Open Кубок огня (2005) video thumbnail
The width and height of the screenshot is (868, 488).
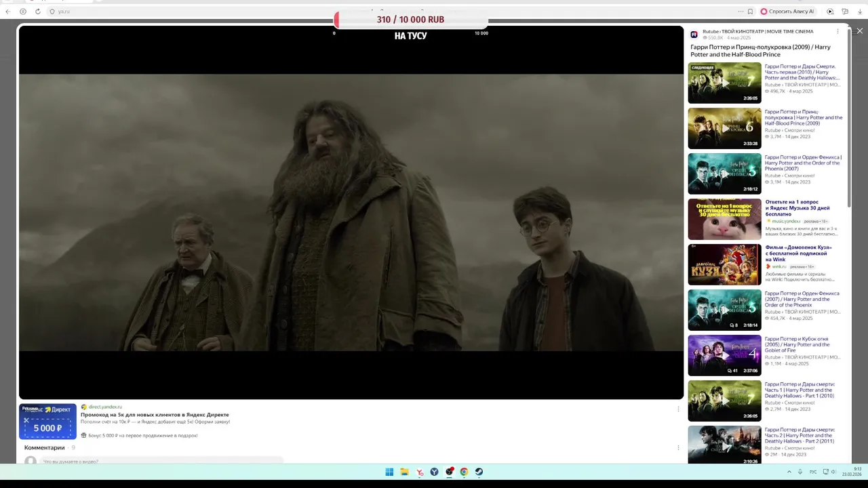point(724,355)
